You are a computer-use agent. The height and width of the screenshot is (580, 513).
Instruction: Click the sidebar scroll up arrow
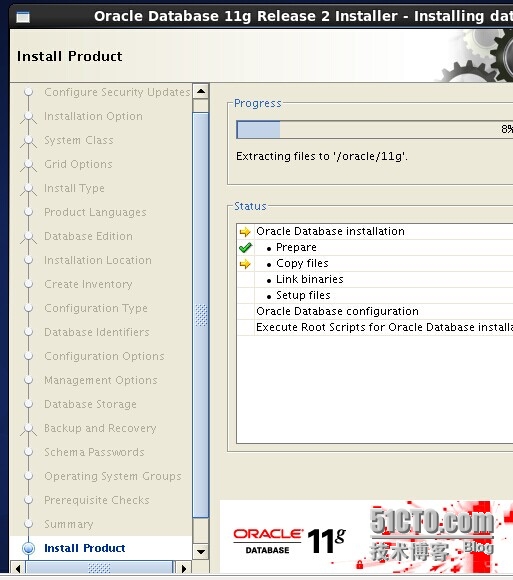coord(201,91)
